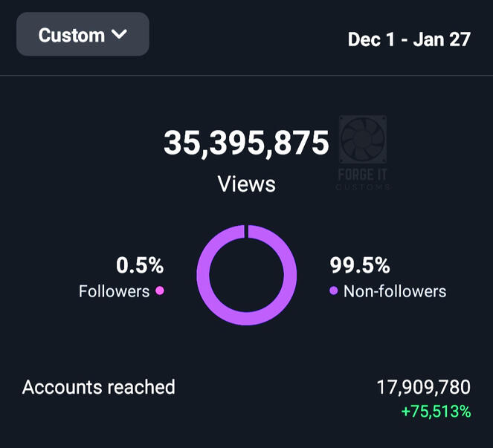Click the purple Non-followers legend dot

(x=333, y=291)
